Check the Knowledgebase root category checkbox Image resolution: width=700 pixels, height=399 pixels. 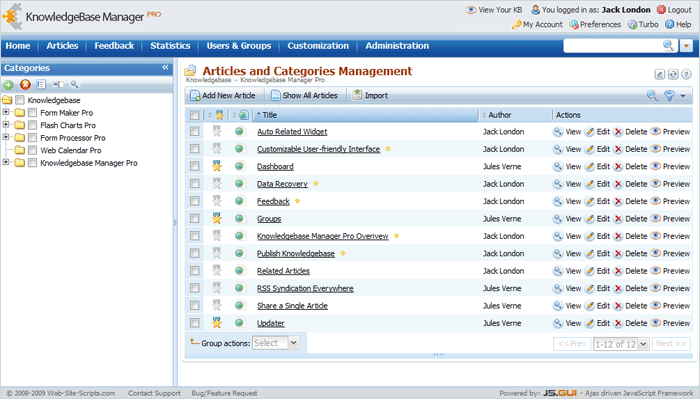pyautogui.click(x=20, y=100)
